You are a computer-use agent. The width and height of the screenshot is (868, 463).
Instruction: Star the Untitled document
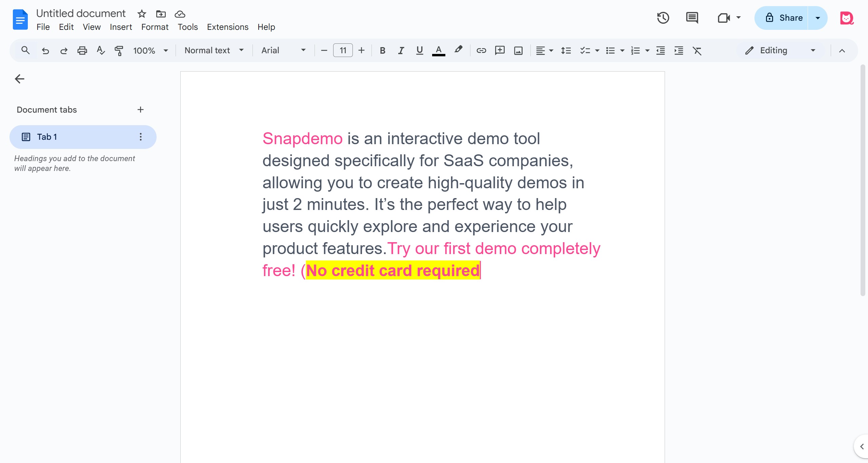tap(142, 14)
